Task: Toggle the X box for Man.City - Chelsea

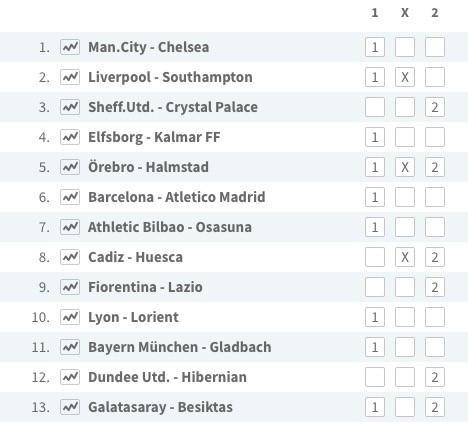Action: [405, 47]
